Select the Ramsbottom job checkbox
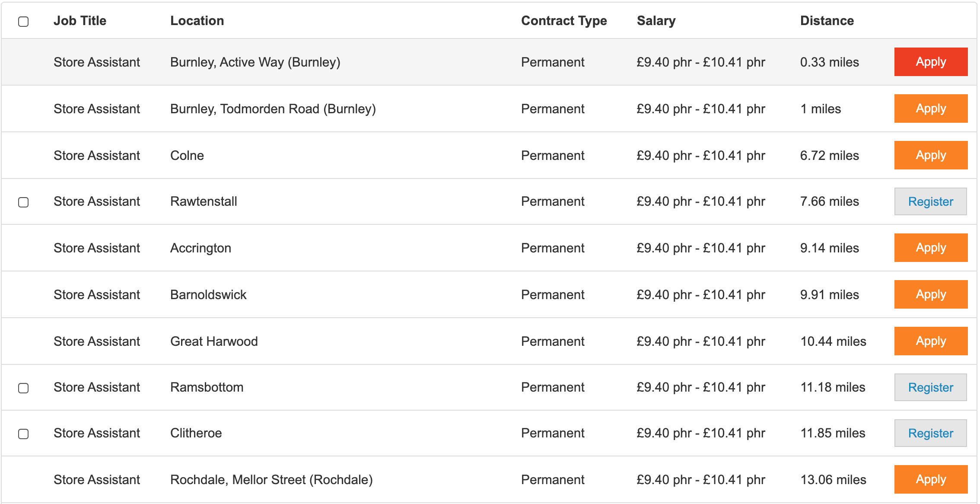The width and height of the screenshot is (980, 504). coord(23,388)
